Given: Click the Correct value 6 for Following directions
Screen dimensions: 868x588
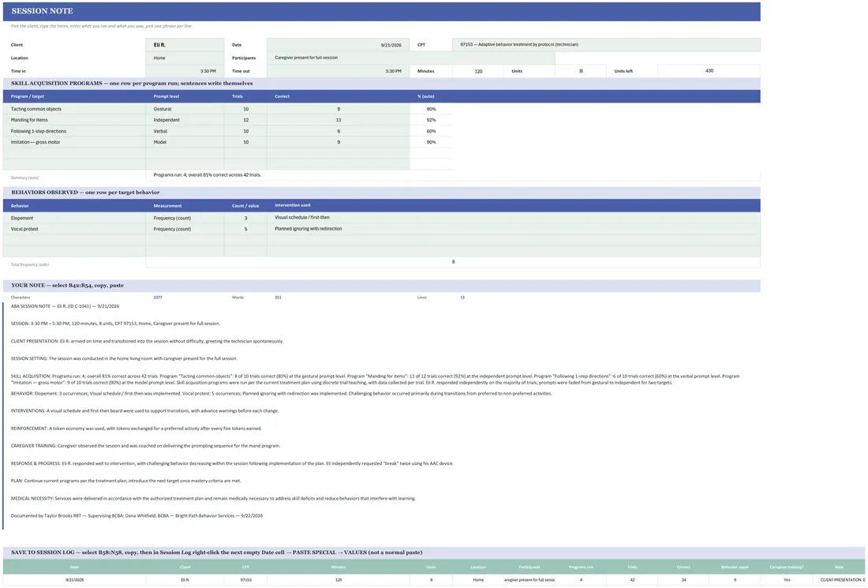Looking at the screenshot, I should tap(339, 131).
